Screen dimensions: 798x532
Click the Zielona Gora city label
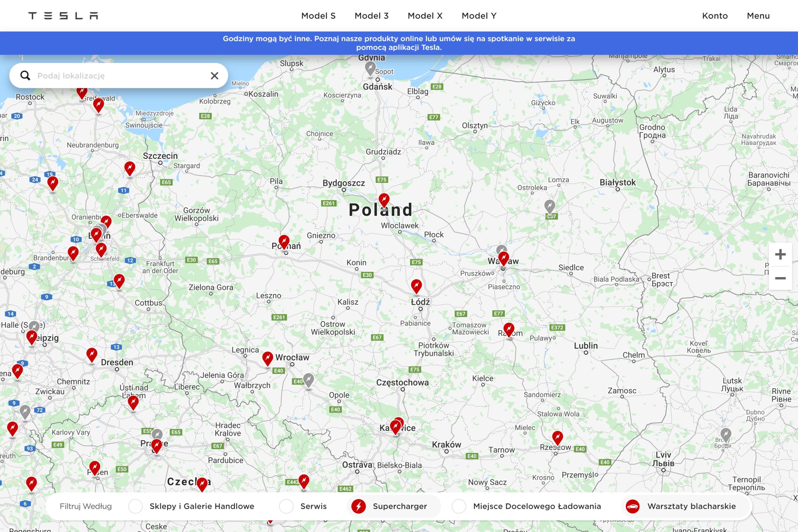(x=211, y=287)
